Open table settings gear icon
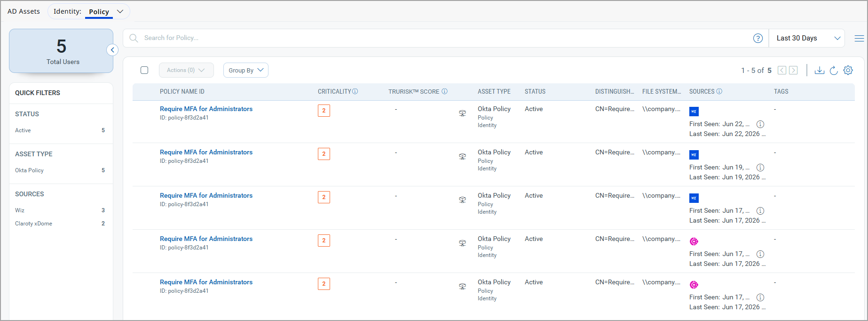Viewport: 868px width, 321px height. click(848, 70)
